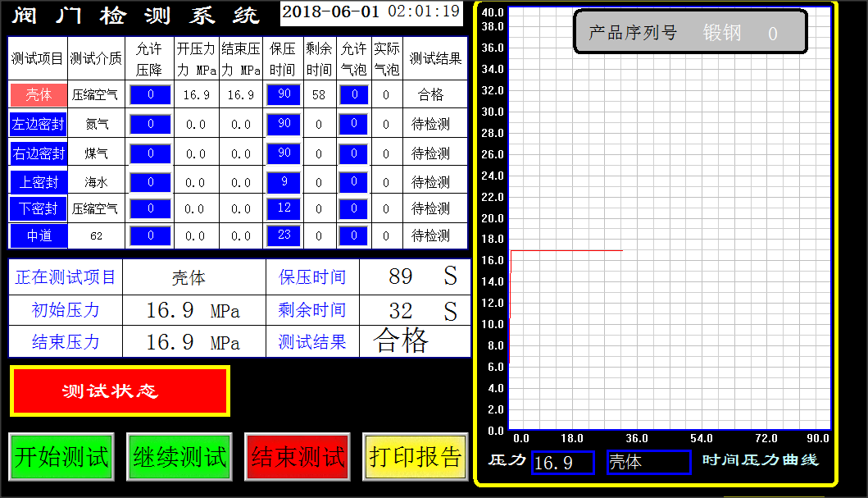Select the 右边密封 test item
868x498 pixels.
(38, 153)
